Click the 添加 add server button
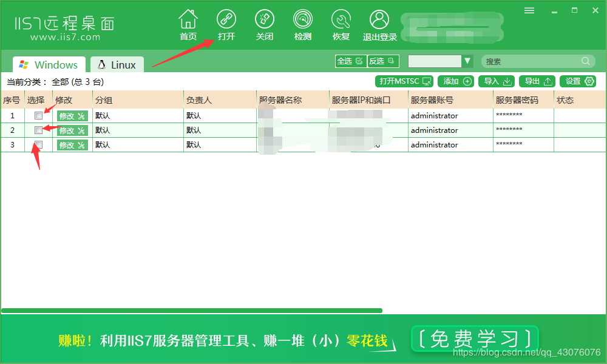 point(456,81)
